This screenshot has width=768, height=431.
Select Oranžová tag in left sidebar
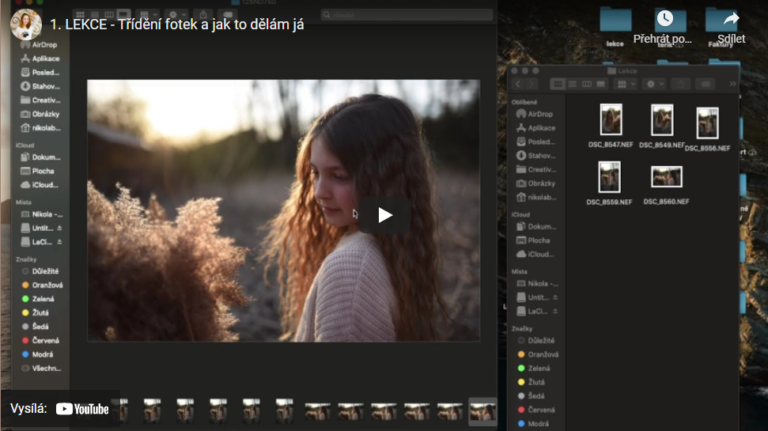click(42, 285)
